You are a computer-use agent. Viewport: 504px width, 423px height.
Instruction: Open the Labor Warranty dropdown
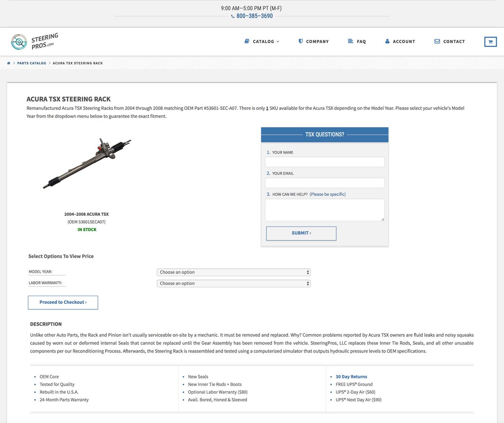click(x=234, y=283)
